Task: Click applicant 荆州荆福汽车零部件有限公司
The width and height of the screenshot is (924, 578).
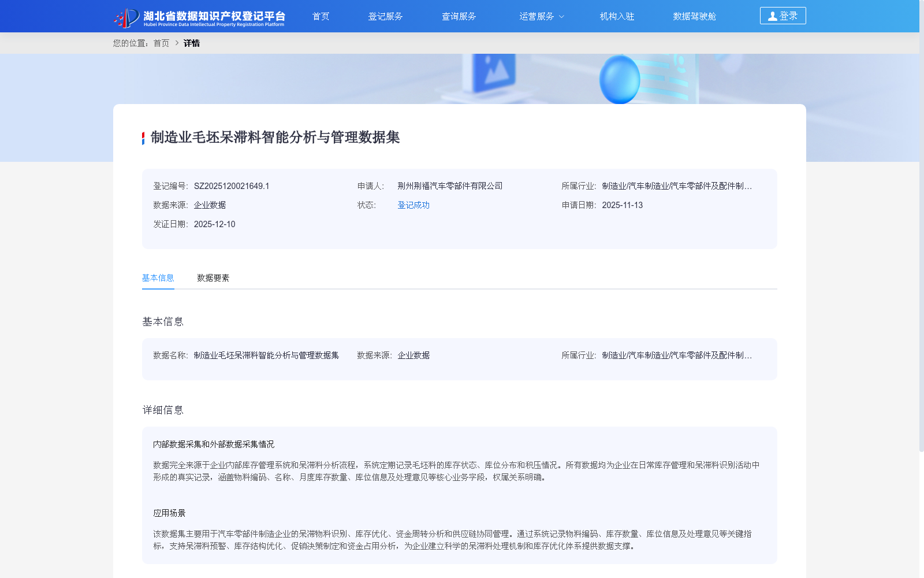Action: 450,186
